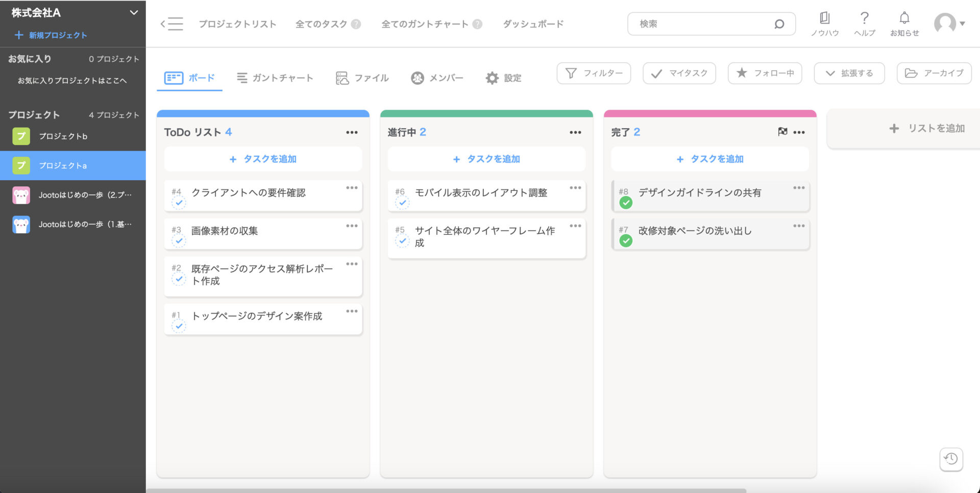Image resolution: width=980 pixels, height=493 pixels.
Task: Expand the 株式会社A company dropdown
Action: 134,12
